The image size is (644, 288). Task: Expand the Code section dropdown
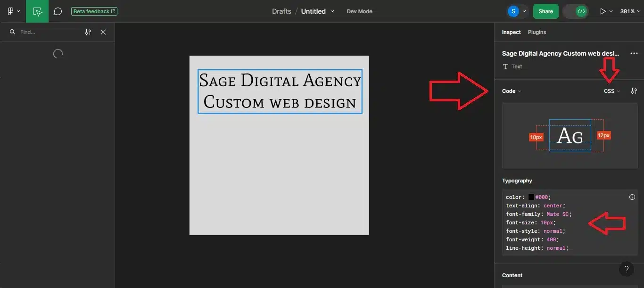[512, 91]
